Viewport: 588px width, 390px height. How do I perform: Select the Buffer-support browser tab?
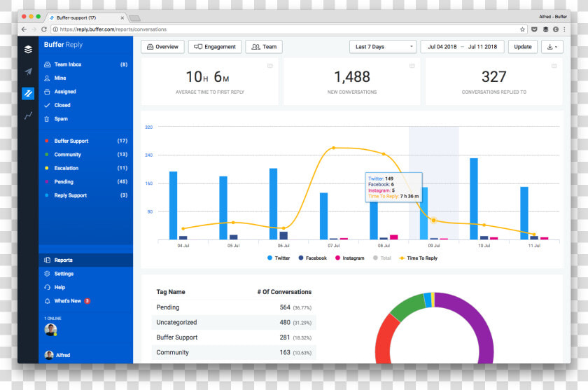click(x=86, y=18)
